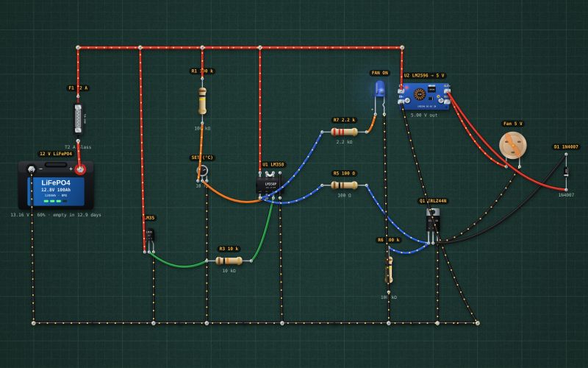Click the 'R5 100 Ω' label
This screenshot has height=368, width=588.
[x=344, y=174]
